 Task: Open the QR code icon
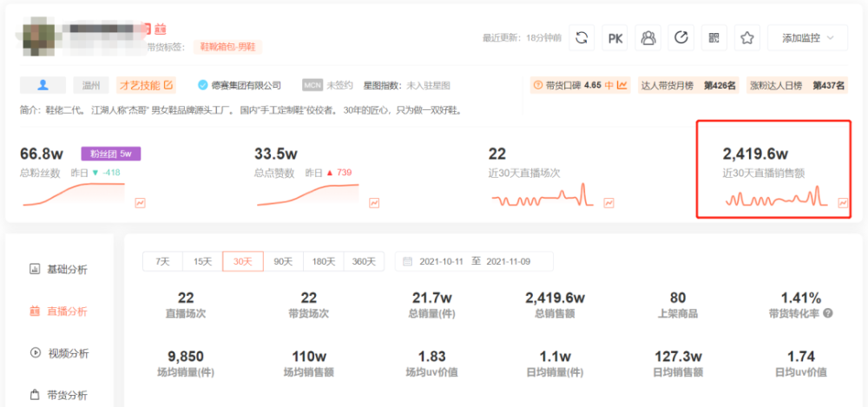coord(714,37)
